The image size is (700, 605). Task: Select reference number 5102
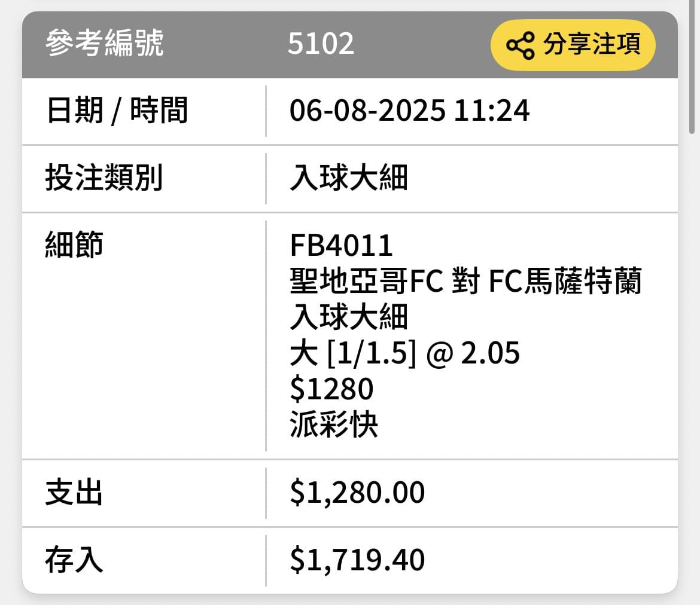[x=321, y=44]
